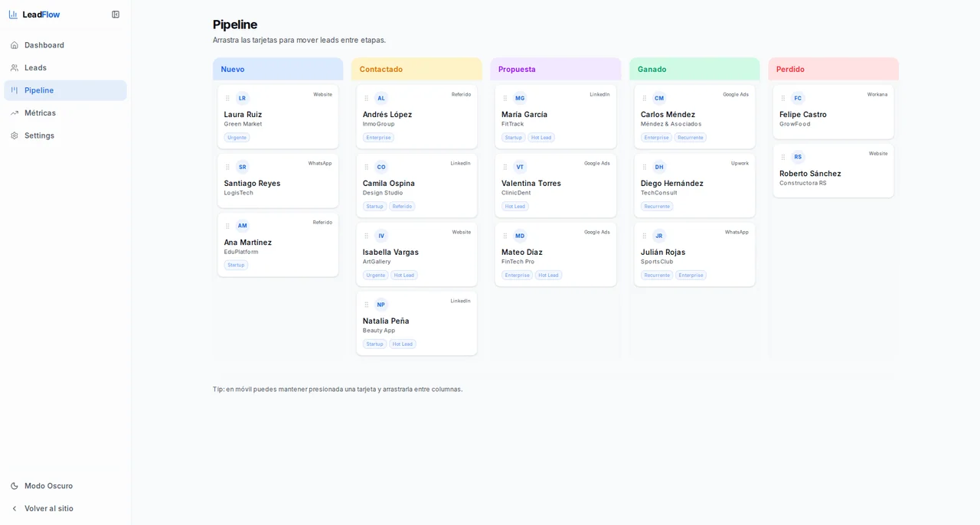The width and height of the screenshot is (980, 525).
Task: Click the SR avatar badge
Action: coord(242,167)
